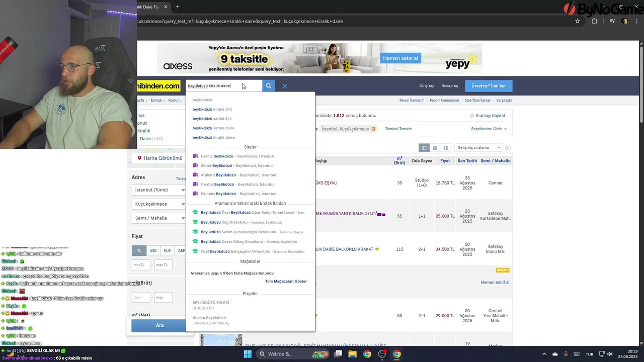Select Atakent Beylikdüzü site suggestion
Viewport: 644px width, 362px height.
[x=250, y=175]
